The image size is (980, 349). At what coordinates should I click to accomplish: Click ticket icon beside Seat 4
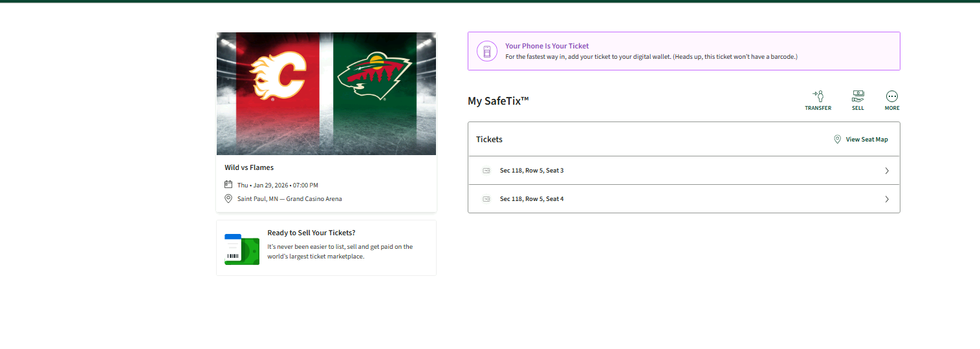pyautogui.click(x=486, y=199)
